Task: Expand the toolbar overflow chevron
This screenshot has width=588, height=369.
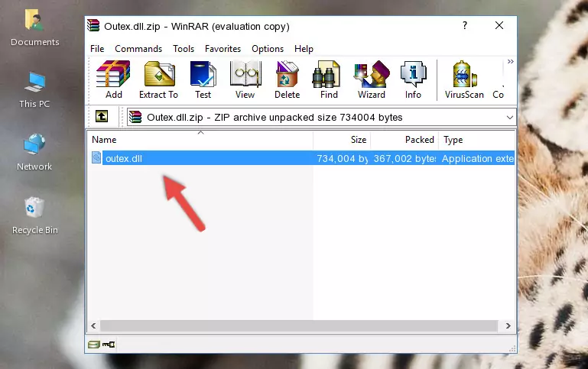Action: [510, 61]
